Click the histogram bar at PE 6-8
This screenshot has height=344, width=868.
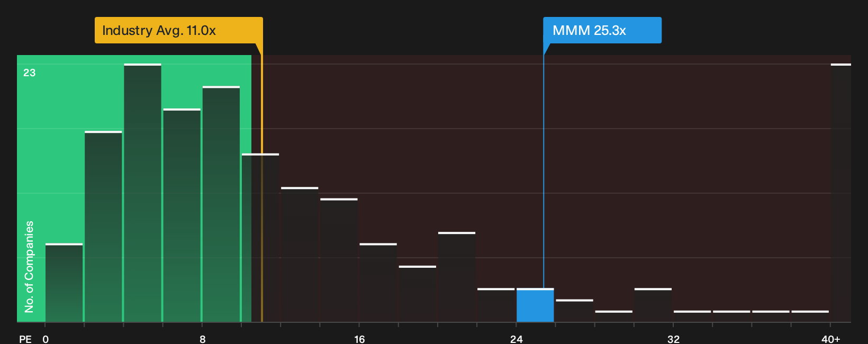pyautogui.click(x=182, y=215)
